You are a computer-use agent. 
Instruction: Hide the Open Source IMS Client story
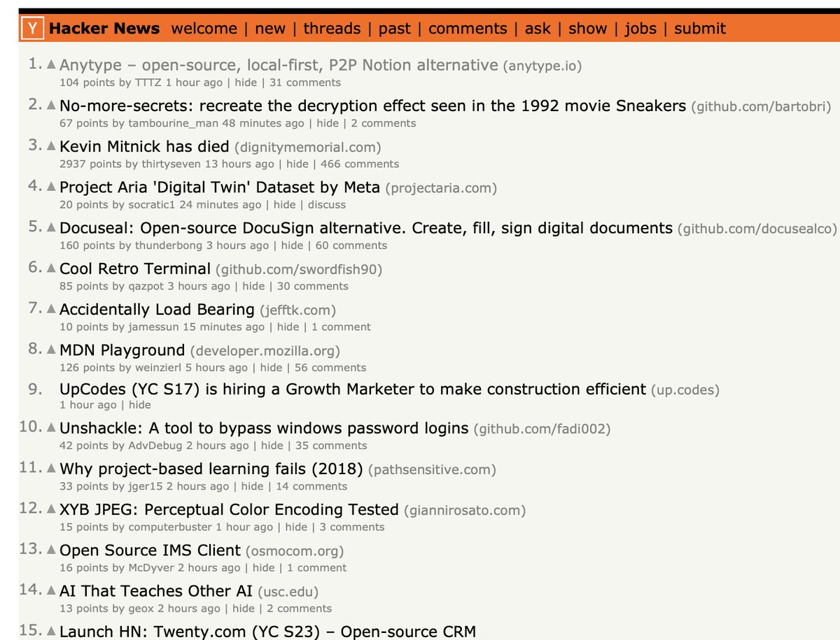pyautogui.click(x=263, y=567)
